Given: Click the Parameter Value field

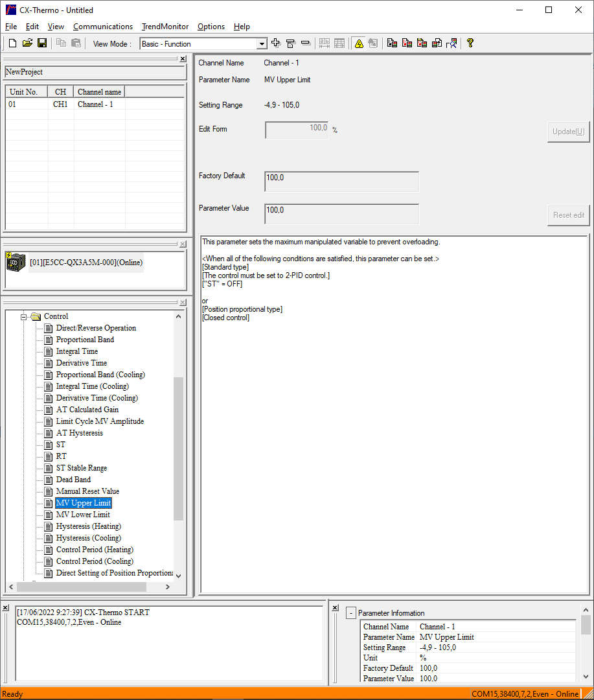Looking at the screenshot, I should coord(341,214).
